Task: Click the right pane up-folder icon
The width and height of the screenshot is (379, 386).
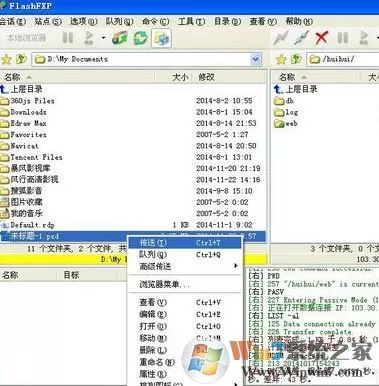Action: pos(296,59)
